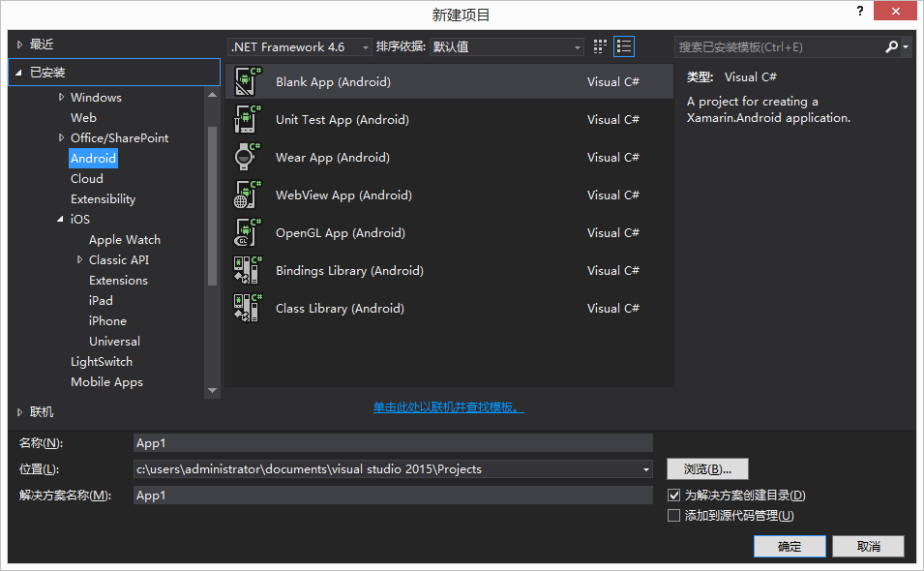Viewport: 924px width, 571px height.
Task: Select OpenGL App (Android) template name
Action: coord(340,233)
